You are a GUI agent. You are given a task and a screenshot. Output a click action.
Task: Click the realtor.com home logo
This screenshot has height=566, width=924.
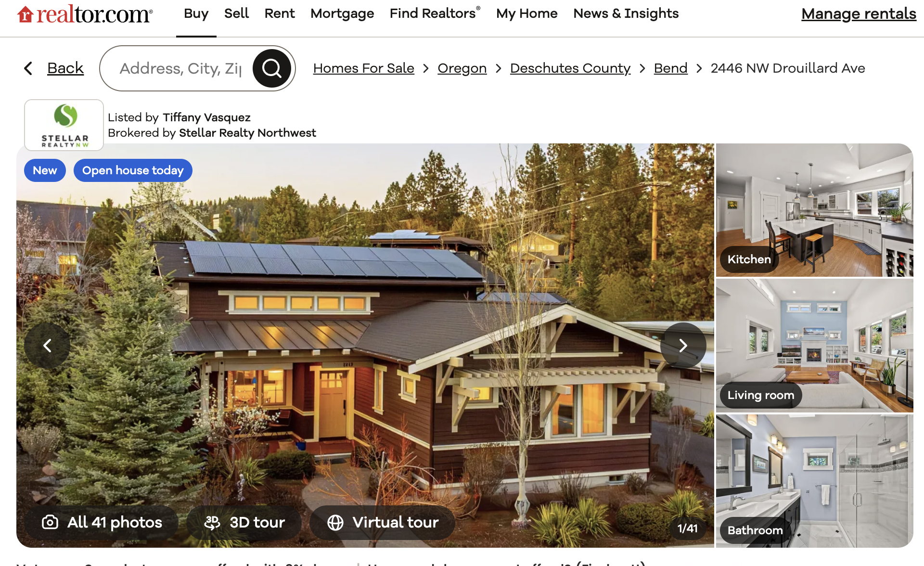85,14
